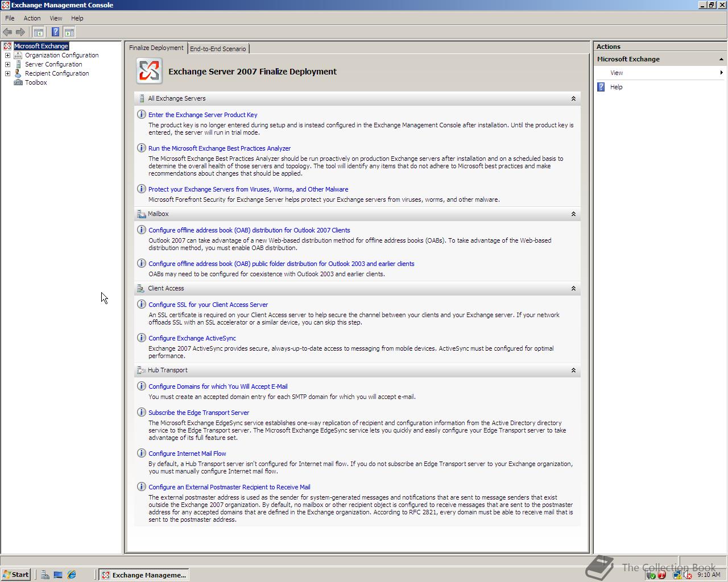Click the network warning tray icon
The width and height of the screenshot is (728, 582).
coord(677,575)
